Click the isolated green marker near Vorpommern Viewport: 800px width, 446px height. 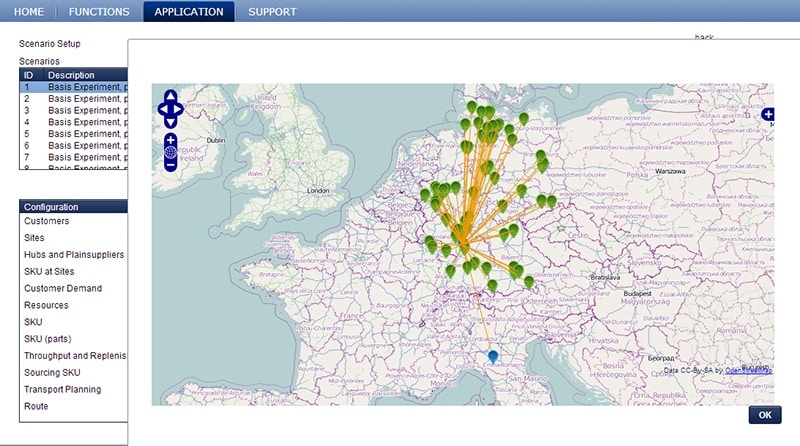tap(523, 119)
